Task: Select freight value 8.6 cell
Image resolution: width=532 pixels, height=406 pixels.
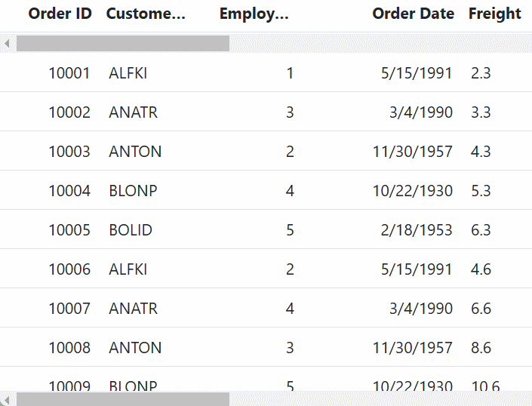Action: click(481, 348)
